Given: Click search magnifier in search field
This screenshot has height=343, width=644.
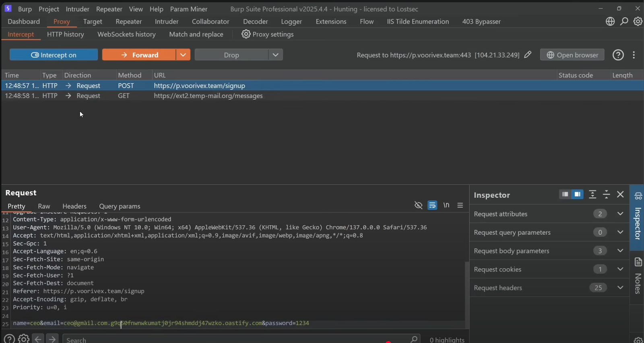Looking at the screenshot, I should (x=414, y=339).
